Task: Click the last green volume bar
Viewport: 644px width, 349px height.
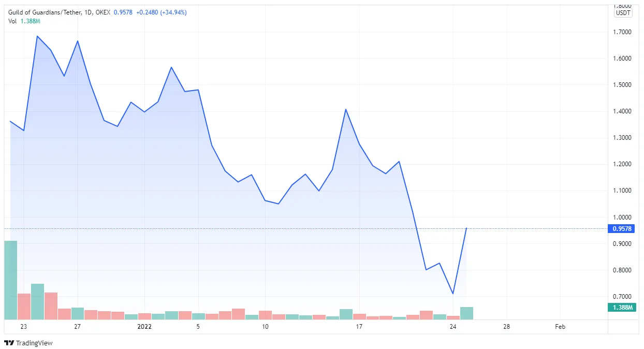Action: [x=466, y=313]
